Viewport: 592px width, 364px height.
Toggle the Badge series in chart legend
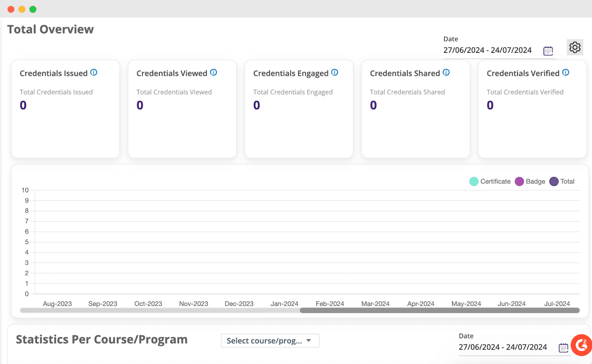[x=530, y=181]
